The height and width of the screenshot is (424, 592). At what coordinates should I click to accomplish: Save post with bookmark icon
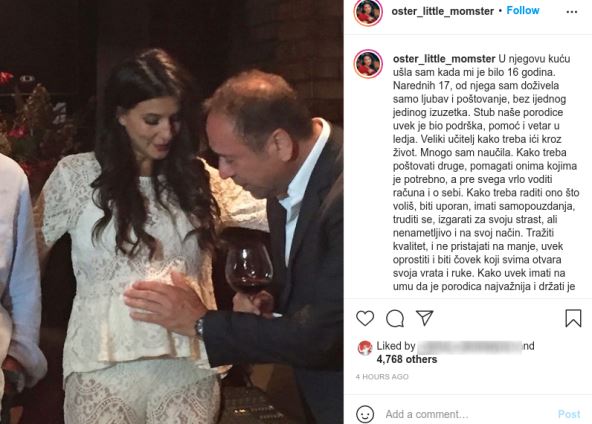pos(573,318)
